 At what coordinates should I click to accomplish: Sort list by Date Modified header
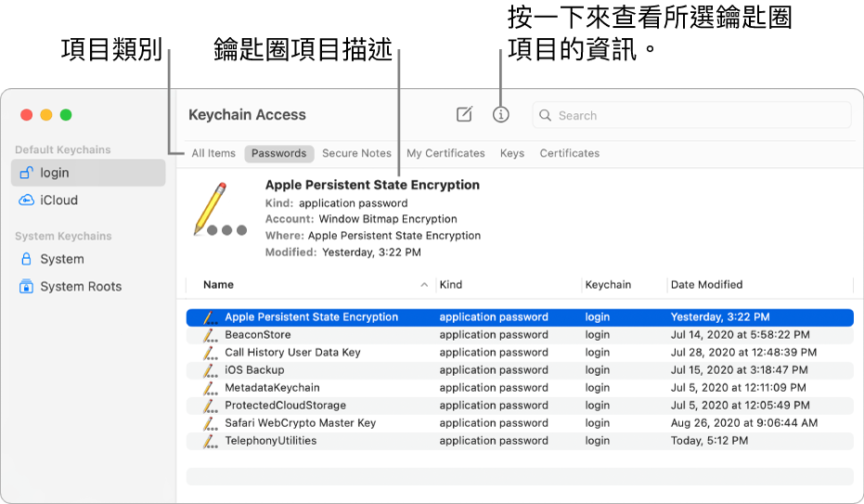(x=706, y=285)
